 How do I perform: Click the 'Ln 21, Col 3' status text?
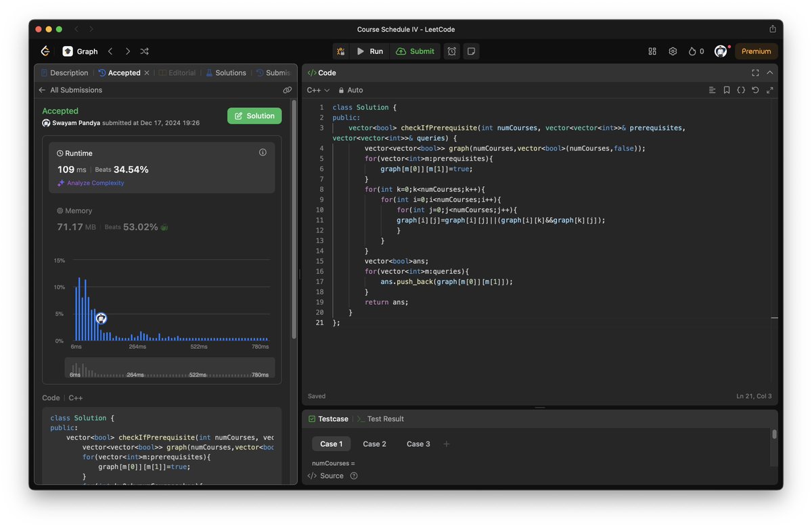coord(754,396)
